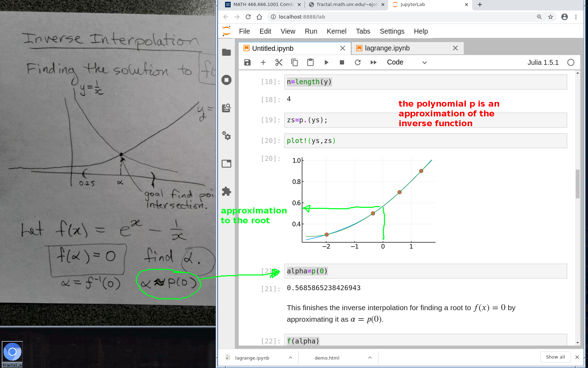
Task: Click Show all downloads button
Action: [x=555, y=357]
